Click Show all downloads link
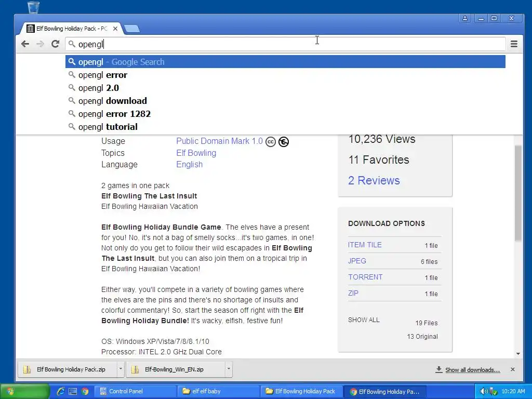Viewport: 532px width, 399px height. point(472,370)
